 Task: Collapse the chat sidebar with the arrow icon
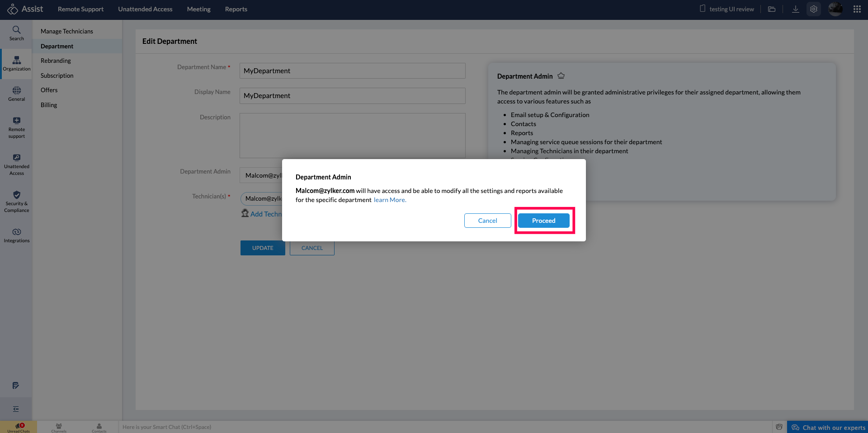pyautogui.click(x=16, y=409)
